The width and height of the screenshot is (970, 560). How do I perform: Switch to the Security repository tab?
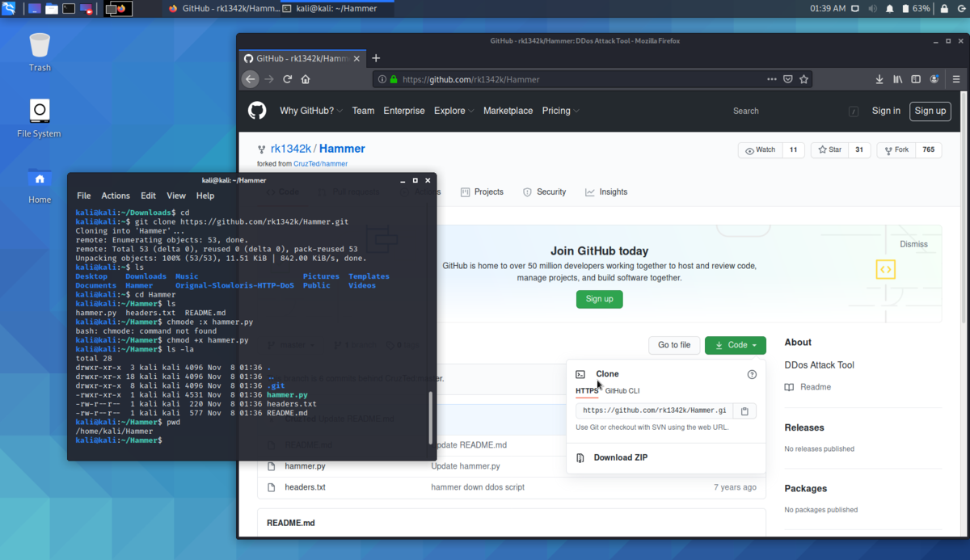544,192
